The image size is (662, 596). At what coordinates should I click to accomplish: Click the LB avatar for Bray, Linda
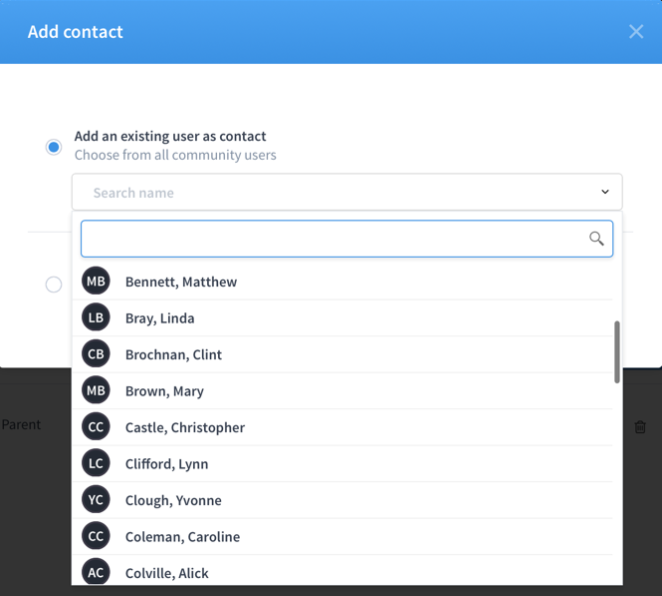tap(96, 317)
